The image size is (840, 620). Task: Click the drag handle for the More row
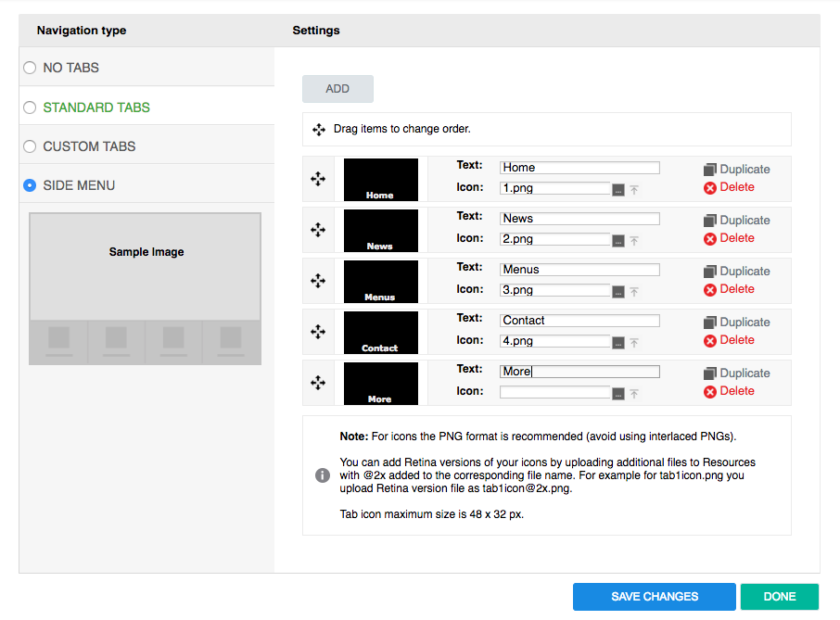click(x=318, y=382)
